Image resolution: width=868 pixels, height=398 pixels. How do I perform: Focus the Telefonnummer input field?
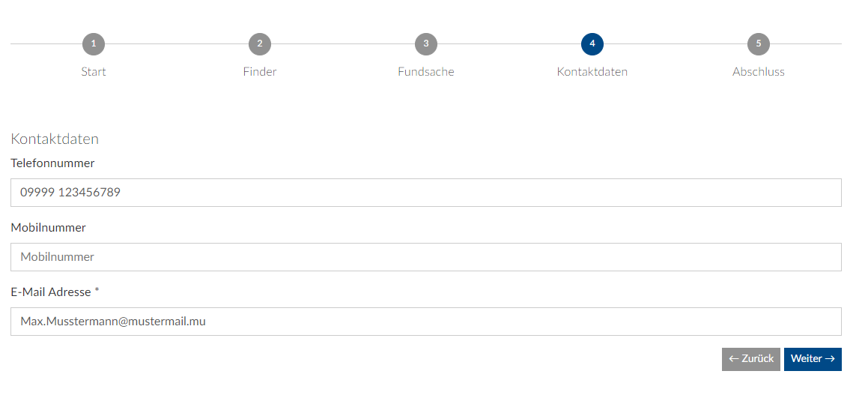(425, 193)
